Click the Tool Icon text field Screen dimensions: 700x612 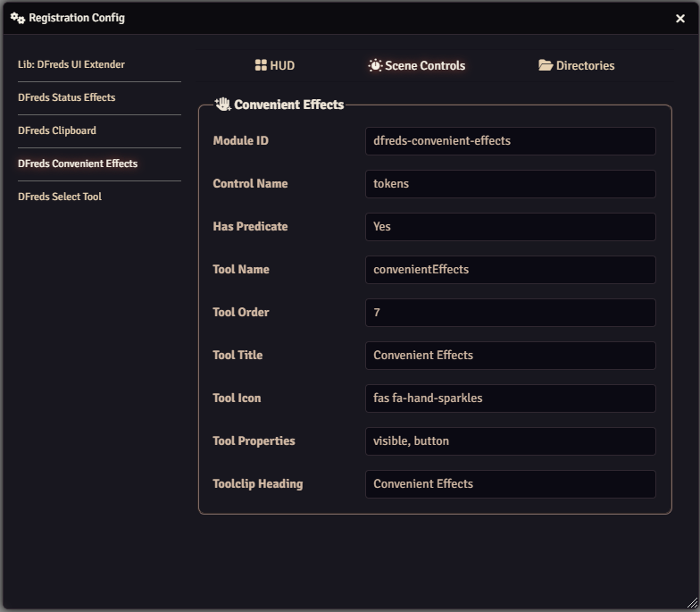coord(510,398)
